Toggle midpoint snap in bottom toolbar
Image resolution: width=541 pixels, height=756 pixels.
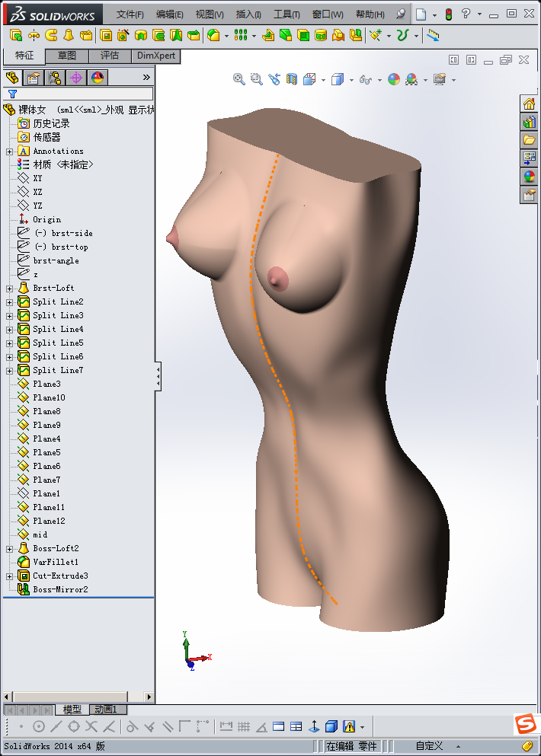56,726
